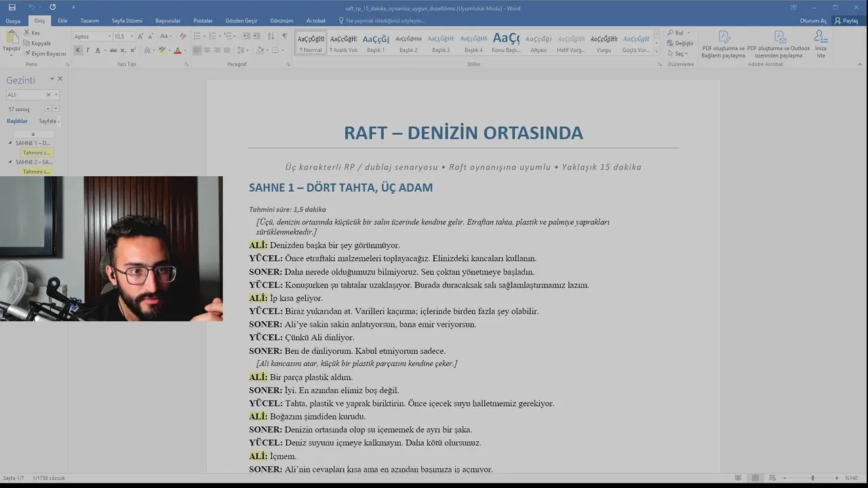Click the Undo arrow in quick access toolbar
Viewport: 868px width, 488px height.
[31, 7]
